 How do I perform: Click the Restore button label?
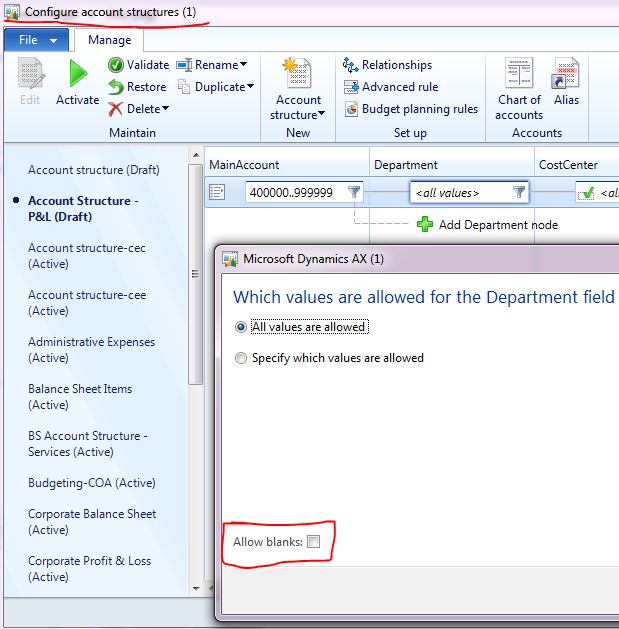(146, 87)
